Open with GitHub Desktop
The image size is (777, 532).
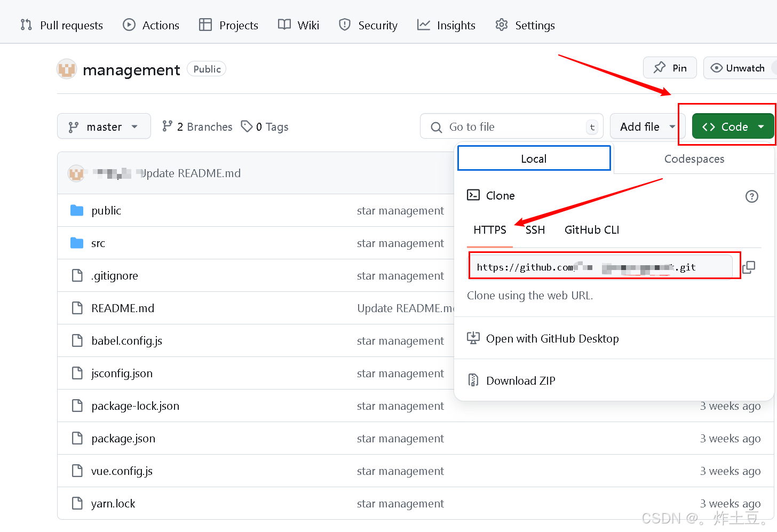(543, 339)
